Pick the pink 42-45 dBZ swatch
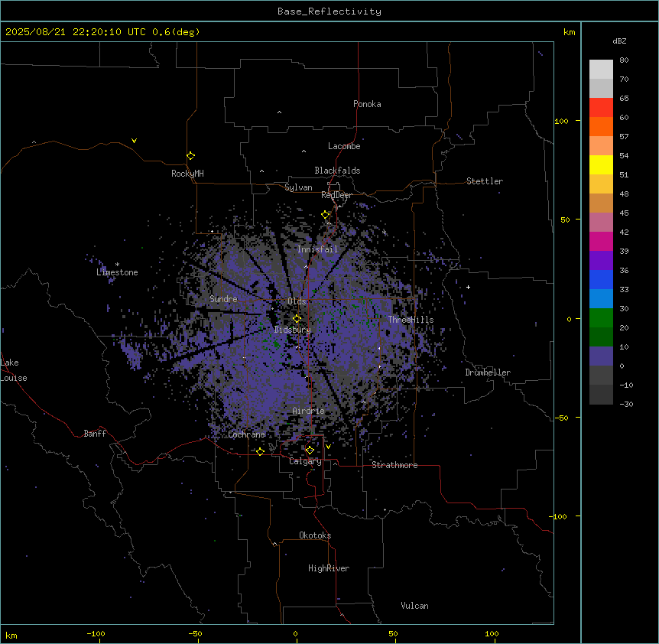Viewport: 659px width, 644px height. click(601, 222)
